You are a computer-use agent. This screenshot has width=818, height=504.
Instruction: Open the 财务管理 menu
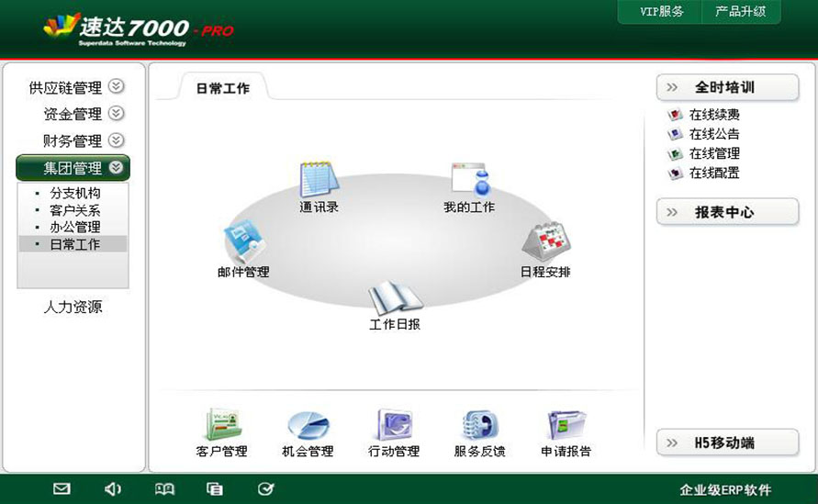(73, 140)
